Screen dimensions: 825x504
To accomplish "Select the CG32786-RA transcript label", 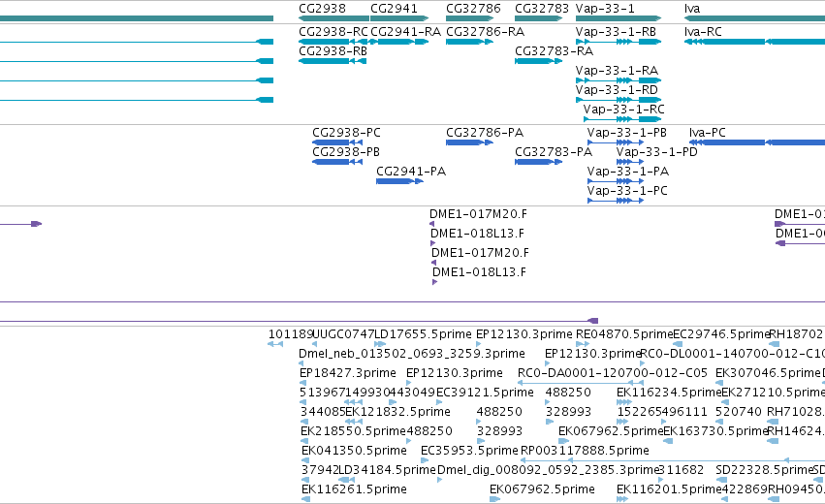I will (485, 32).
